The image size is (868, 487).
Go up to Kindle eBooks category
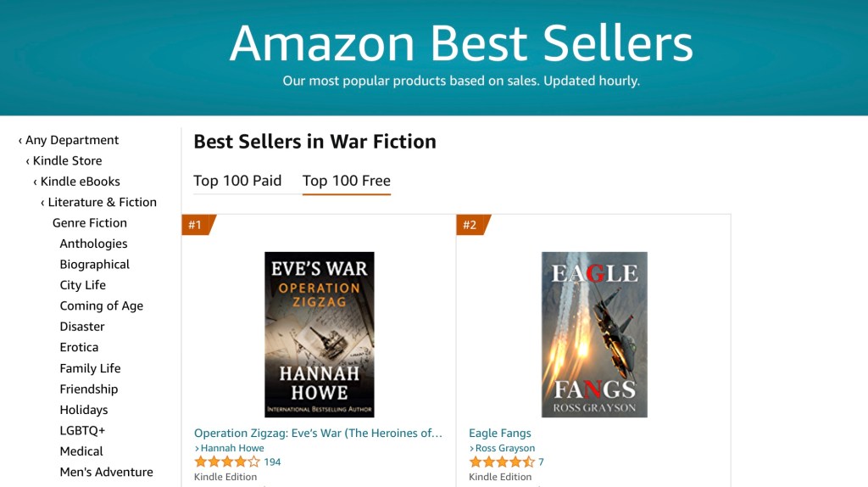(80, 182)
